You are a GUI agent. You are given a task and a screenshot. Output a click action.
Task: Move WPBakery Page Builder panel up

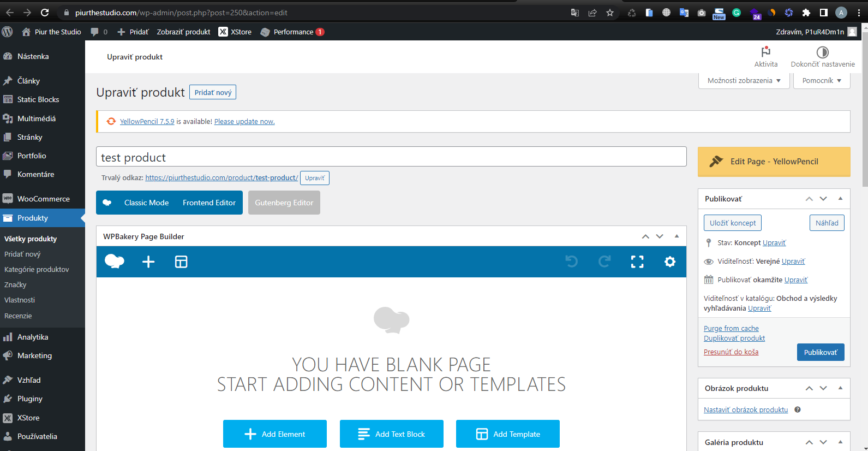[x=645, y=236]
